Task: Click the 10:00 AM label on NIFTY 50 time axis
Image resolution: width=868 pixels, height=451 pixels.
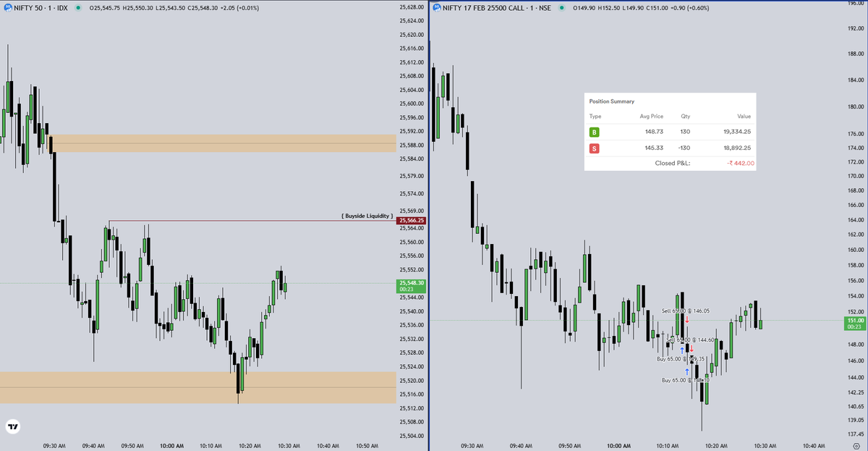Action: point(171,445)
